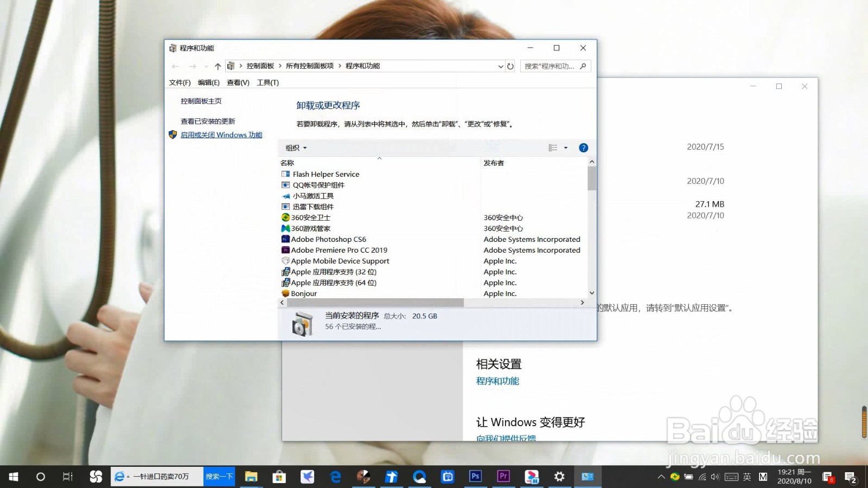
Task: Expand the address bar dropdown chevron
Action: pyautogui.click(x=500, y=66)
